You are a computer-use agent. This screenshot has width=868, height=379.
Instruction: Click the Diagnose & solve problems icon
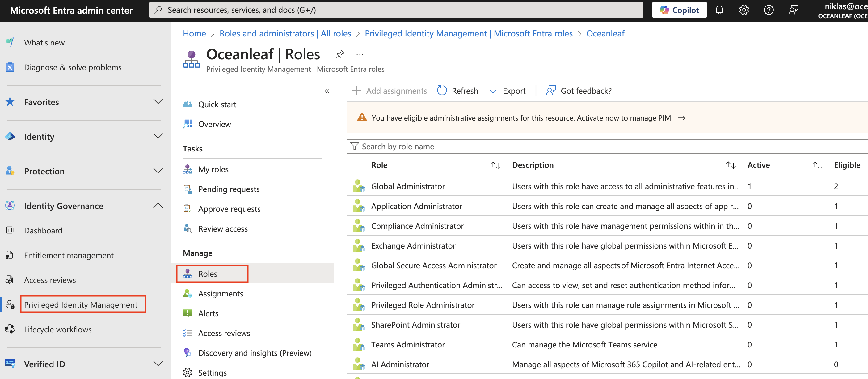[x=10, y=67]
